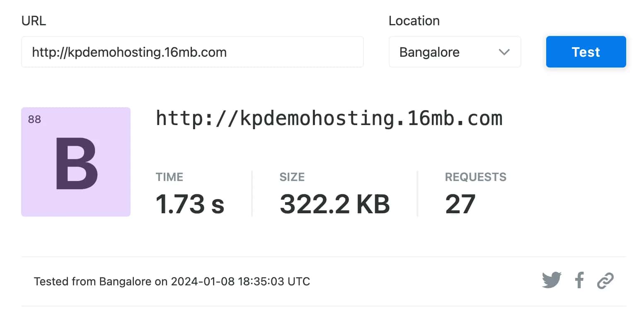Image resolution: width=644 pixels, height=328 pixels.
Task: Focus the URL input field
Action: click(192, 52)
